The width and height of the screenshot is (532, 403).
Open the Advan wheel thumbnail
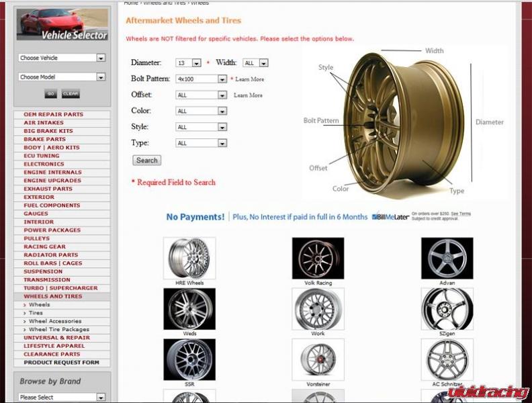447,258
